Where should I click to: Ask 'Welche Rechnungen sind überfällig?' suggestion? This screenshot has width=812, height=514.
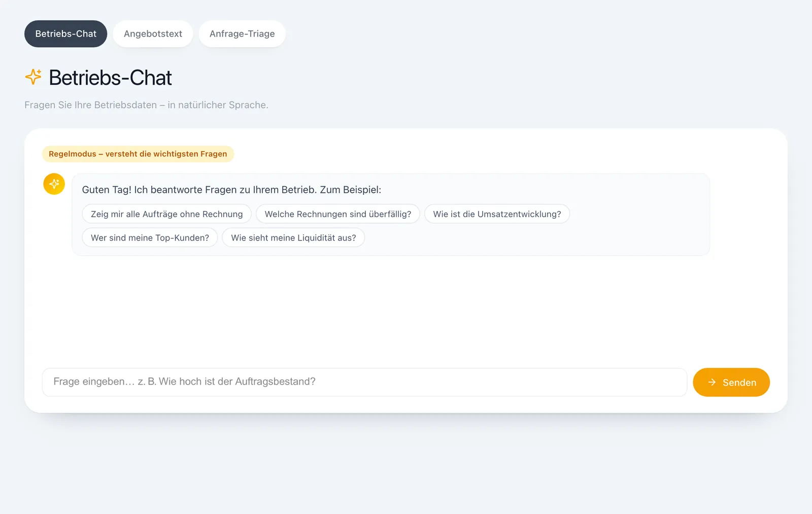point(338,214)
